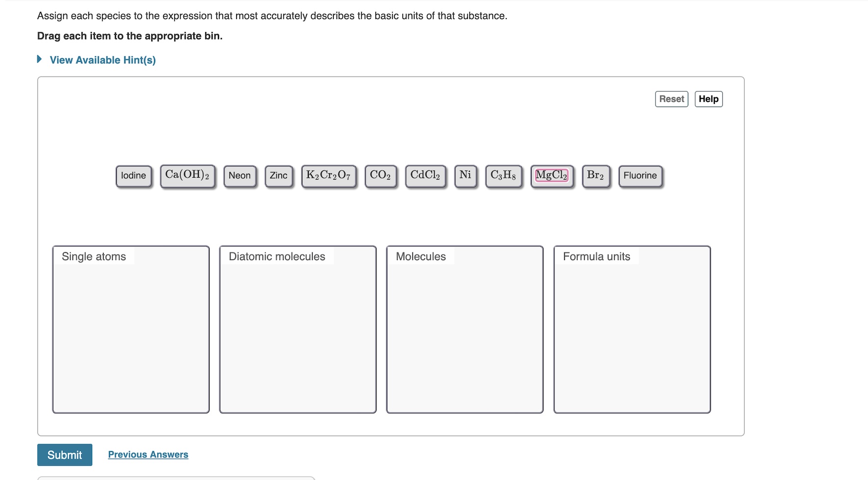Viewport: 868px width, 480px height.
Task: Select the Fluorine item
Action: click(640, 175)
